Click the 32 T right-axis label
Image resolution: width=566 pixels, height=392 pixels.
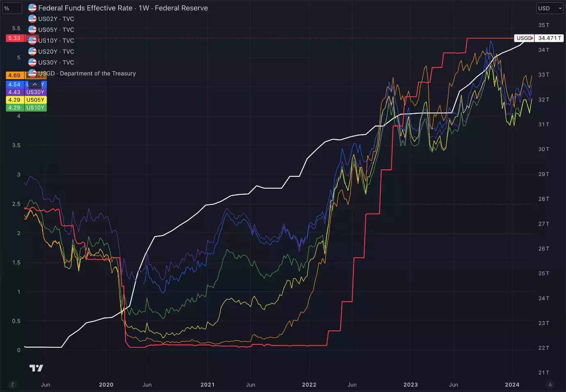coord(544,100)
